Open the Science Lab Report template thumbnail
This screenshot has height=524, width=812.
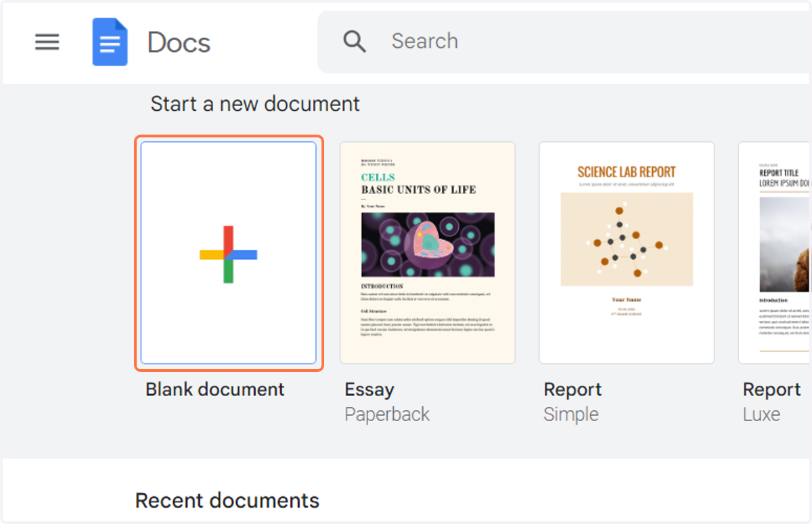pos(627,253)
